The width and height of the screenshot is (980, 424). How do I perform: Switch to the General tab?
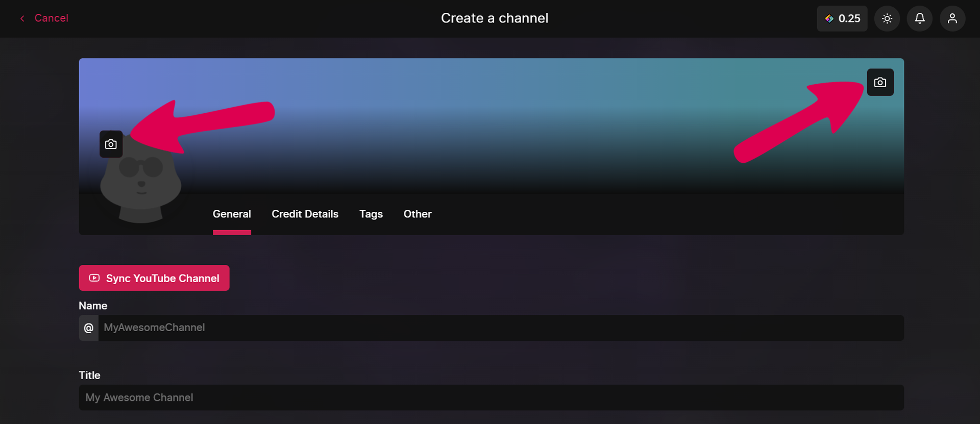232,214
